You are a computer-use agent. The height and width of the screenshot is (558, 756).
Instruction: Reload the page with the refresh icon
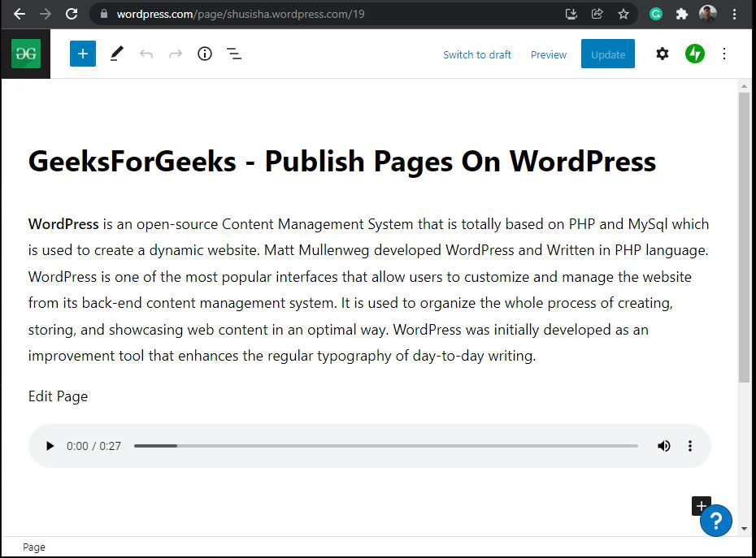click(x=72, y=14)
